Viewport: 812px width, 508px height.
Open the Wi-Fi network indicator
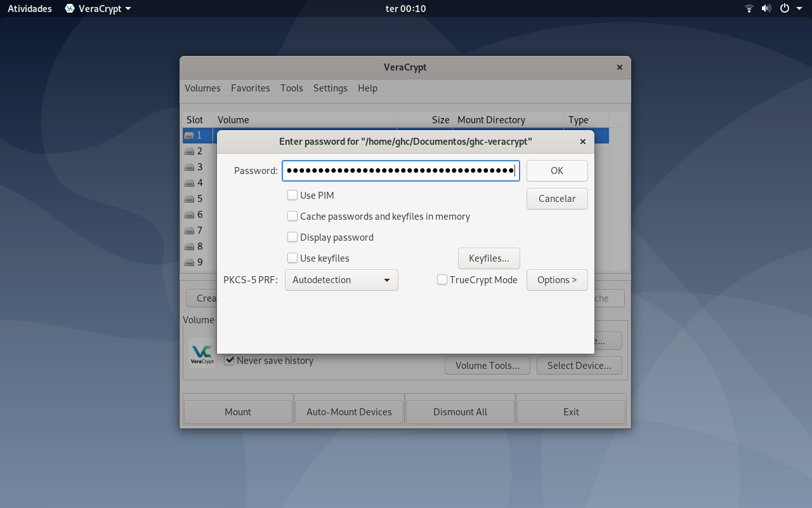[749, 9]
